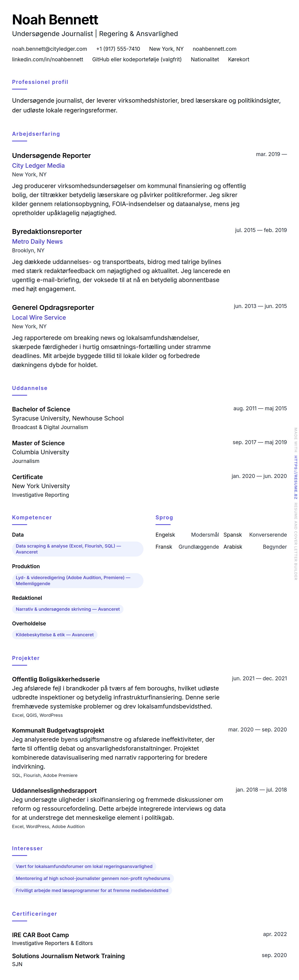Viewport: 299px width, 980px height.
Task: Click the Mentorering af high school-journalister tag
Action: [x=93, y=878]
